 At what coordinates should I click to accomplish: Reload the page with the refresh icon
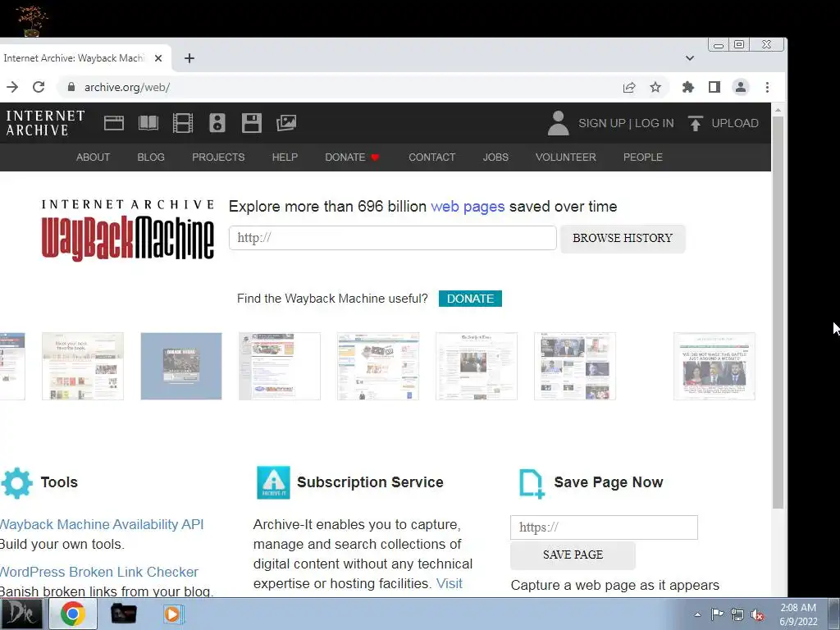tap(39, 87)
